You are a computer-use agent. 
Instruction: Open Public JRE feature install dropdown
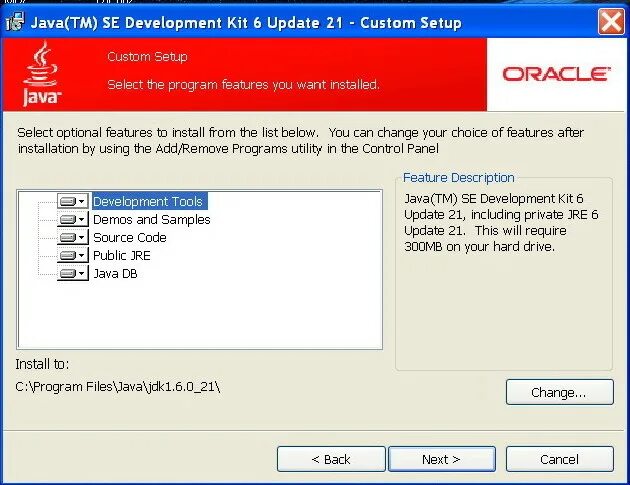click(x=73, y=255)
